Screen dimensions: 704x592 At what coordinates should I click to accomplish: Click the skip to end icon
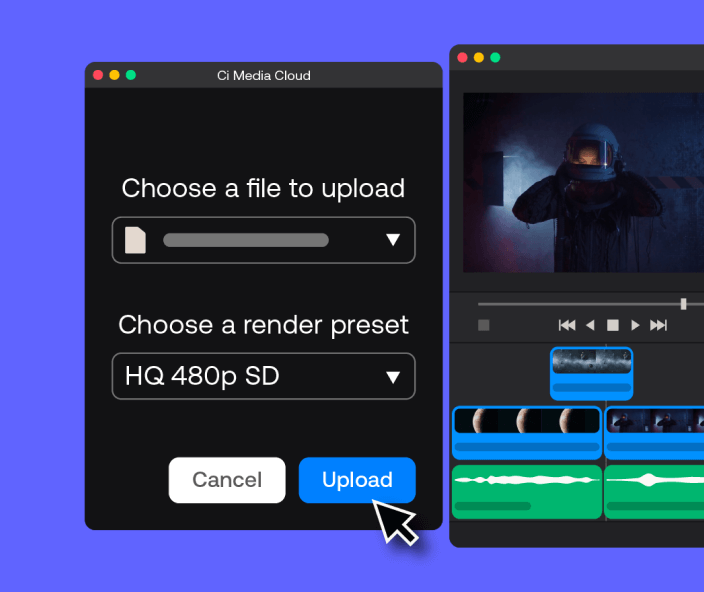pyautogui.click(x=658, y=325)
